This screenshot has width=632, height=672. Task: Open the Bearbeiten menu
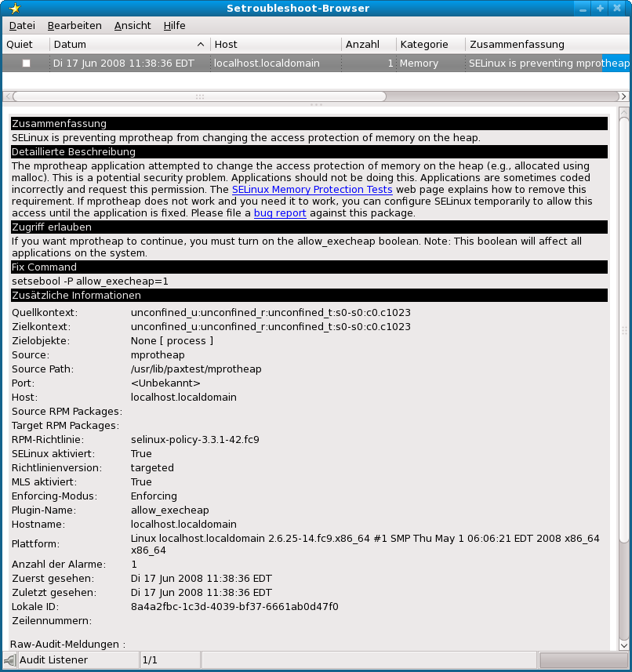tap(74, 26)
